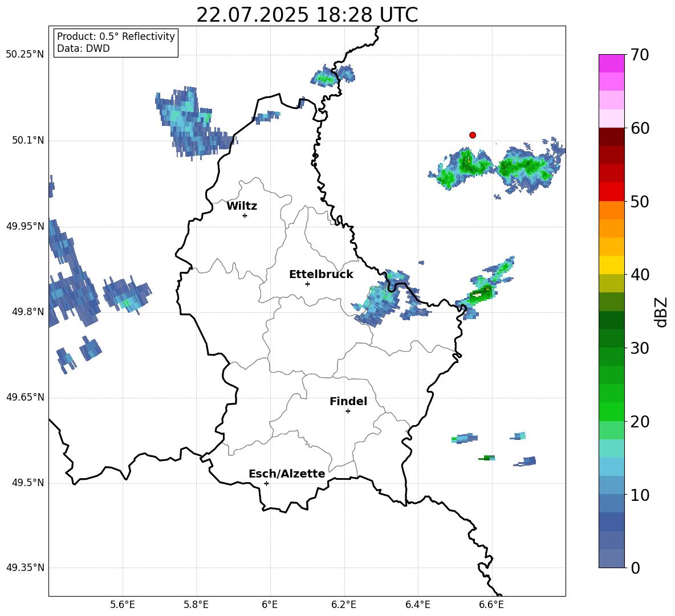
Task: Click colorbar tick label 70
Action: (x=640, y=55)
